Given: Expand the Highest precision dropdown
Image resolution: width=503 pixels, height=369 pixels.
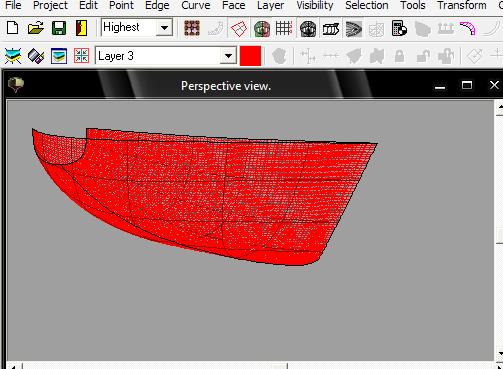Looking at the screenshot, I should pyautogui.click(x=164, y=28).
